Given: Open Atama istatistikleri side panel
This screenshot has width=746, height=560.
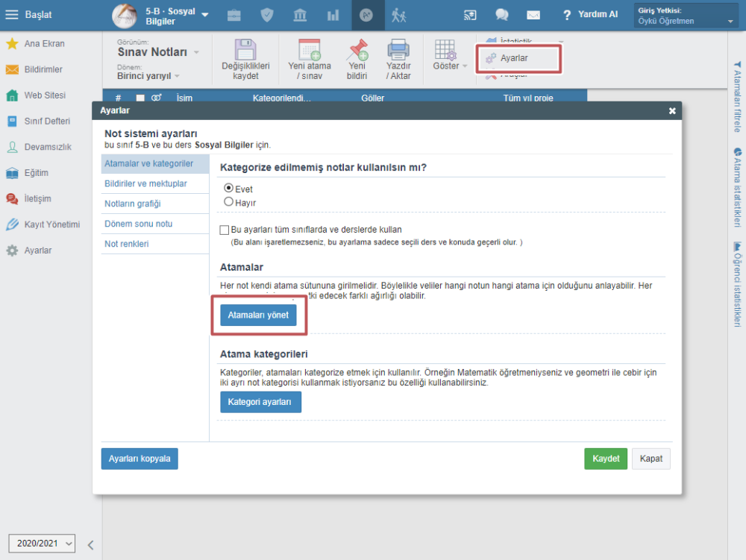Looking at the screenshot, I should coord(737,187).
